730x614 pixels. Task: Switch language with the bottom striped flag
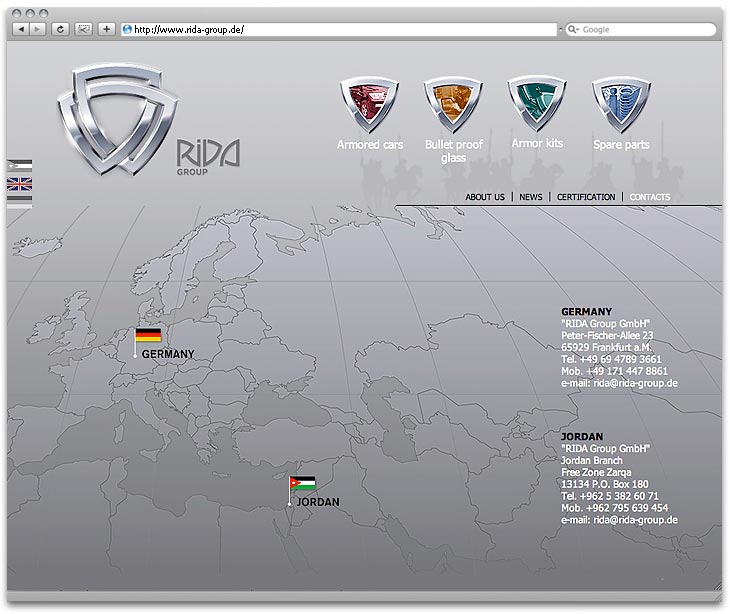[x=20, y=202]
